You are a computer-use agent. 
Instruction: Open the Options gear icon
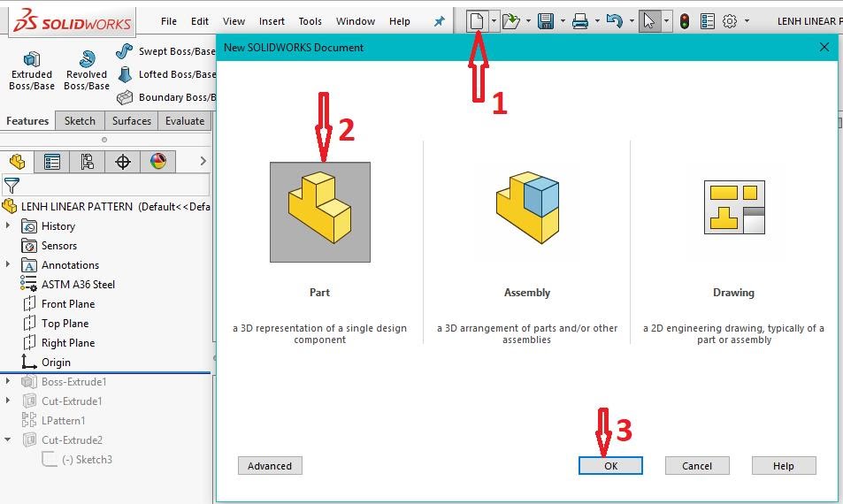pos(730,21)
